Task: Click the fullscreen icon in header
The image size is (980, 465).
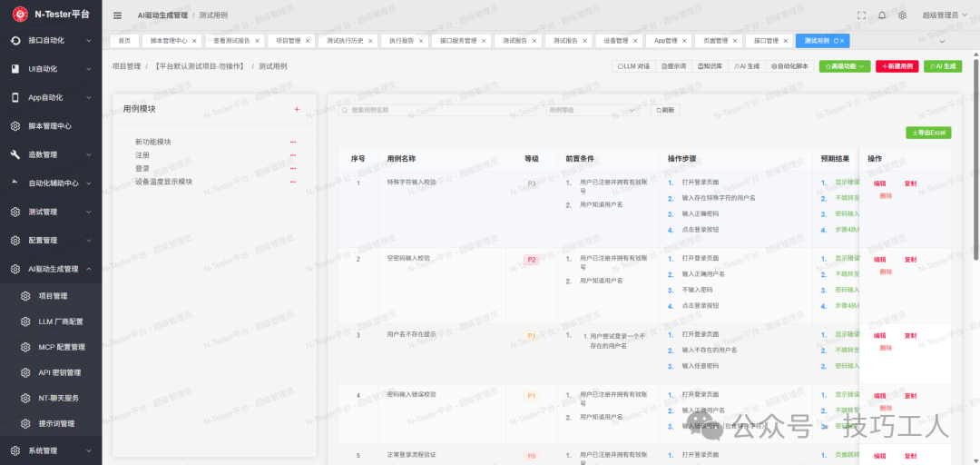Action: click(x=861, y=15)
